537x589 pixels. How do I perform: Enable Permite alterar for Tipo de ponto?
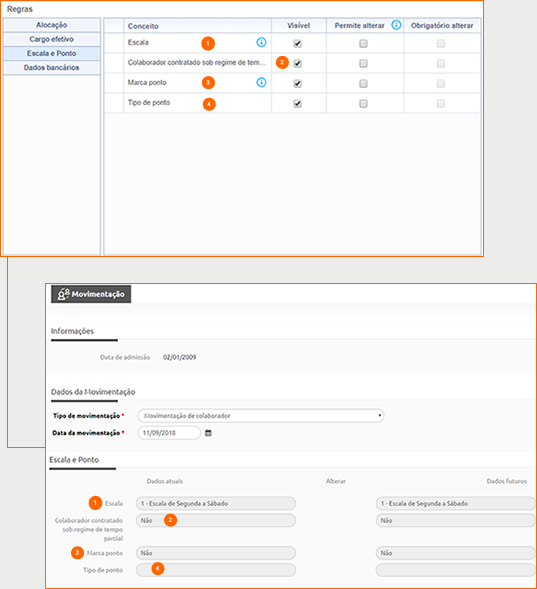[363, 103]
